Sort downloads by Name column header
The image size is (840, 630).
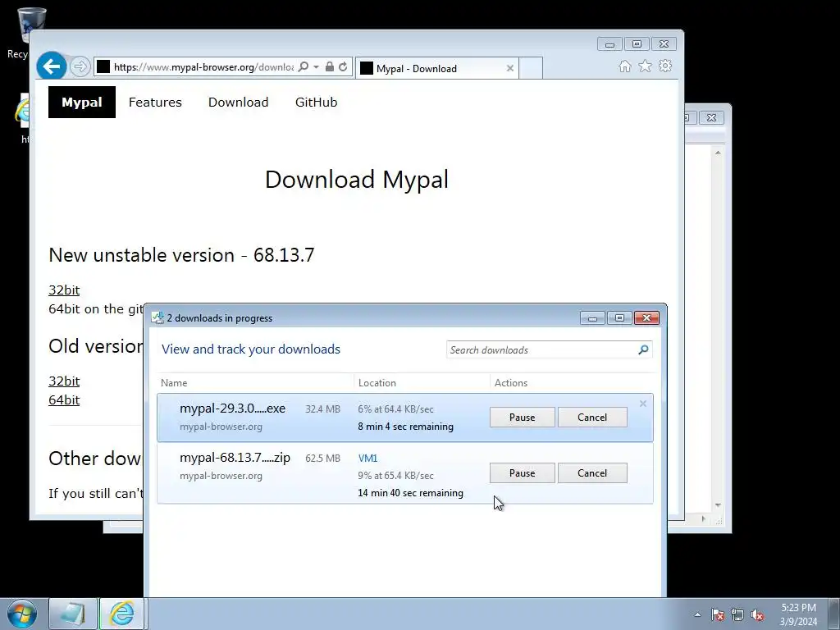[174, 382]
